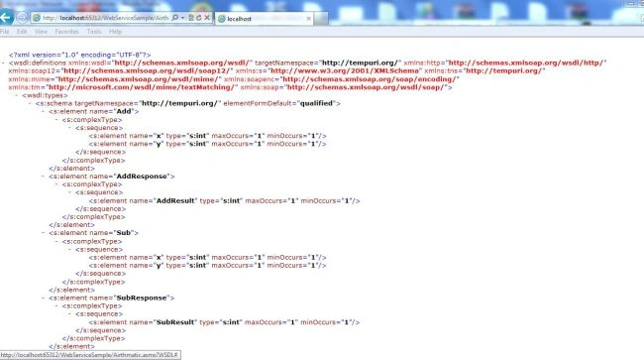Screen dimensions: 644x360
Task: Collapse complexType under AddResponse
Action: (x=56, y=184)
